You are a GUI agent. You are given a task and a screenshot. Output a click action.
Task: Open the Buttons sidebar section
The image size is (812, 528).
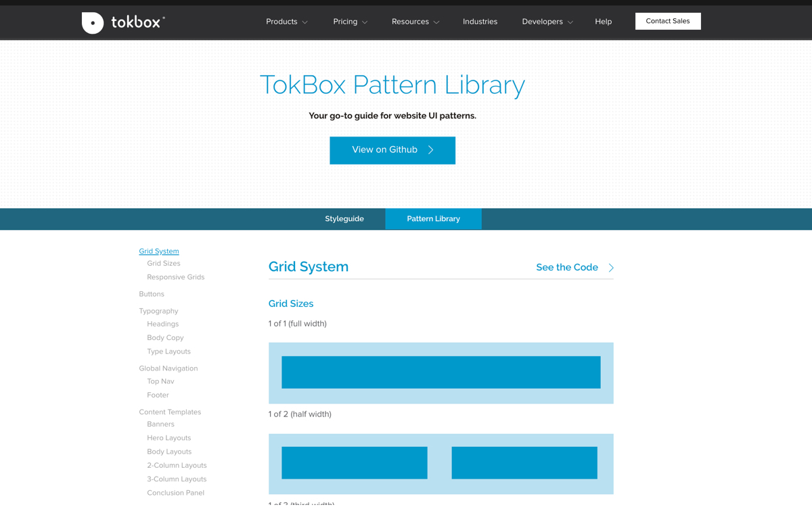click(x=152, y=294)
